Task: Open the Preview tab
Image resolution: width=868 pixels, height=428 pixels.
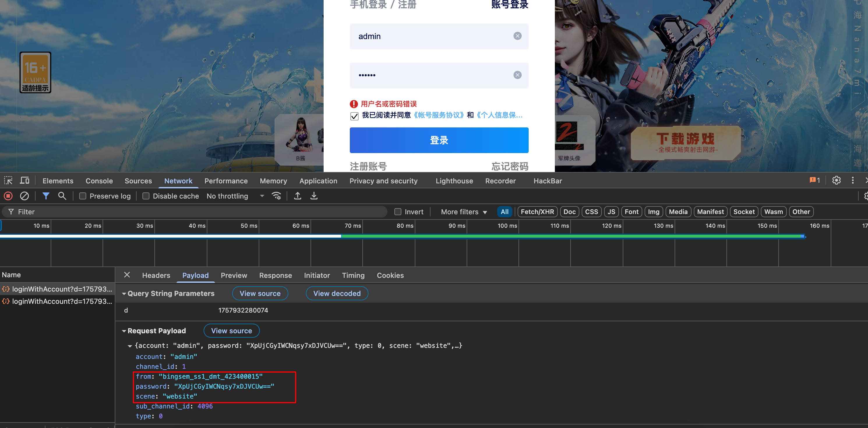Action: (234, 275)
